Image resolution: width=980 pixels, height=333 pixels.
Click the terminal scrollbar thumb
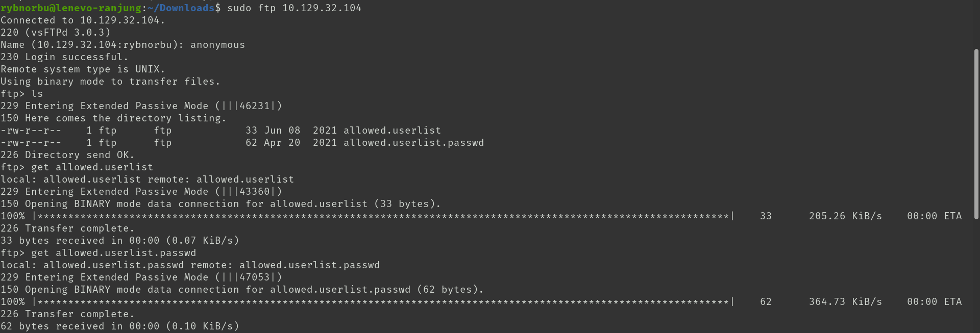tap(976, 134)
